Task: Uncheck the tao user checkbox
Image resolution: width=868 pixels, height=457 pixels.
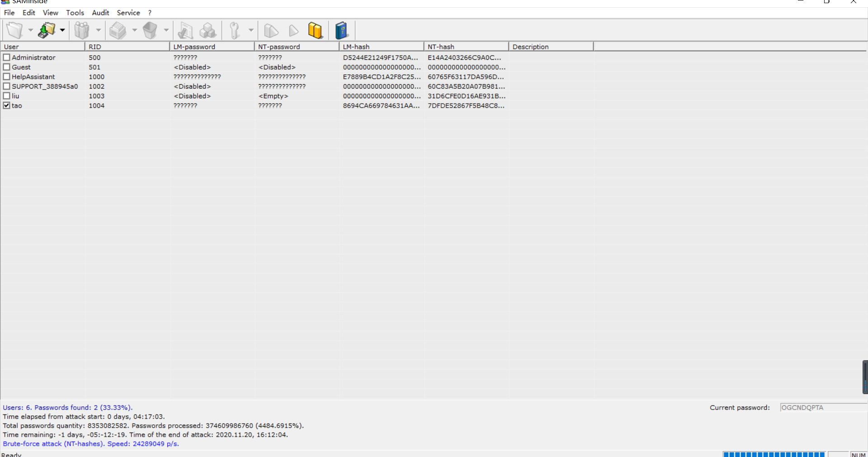Action: point(7,105)
